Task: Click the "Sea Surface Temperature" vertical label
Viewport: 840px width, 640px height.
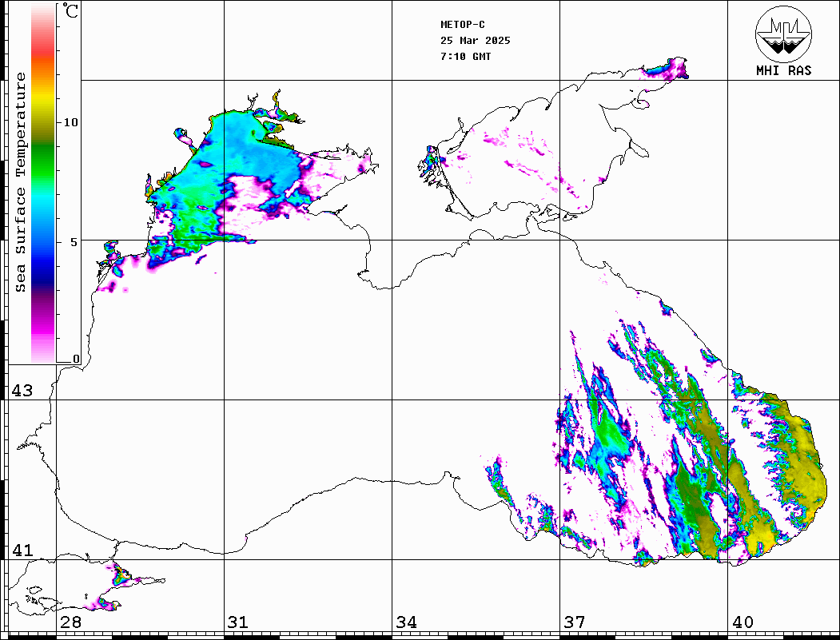Action: [20, 183]
